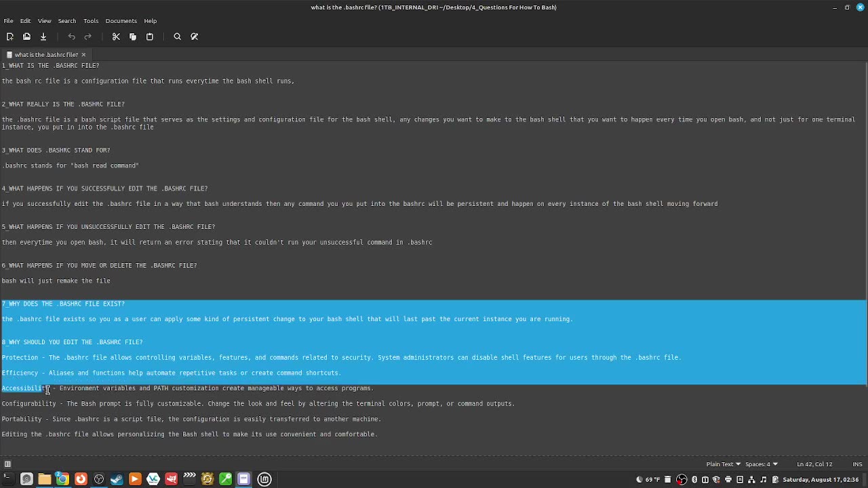Click the Bluetooth tray icon
Screen dimensions: 868x488
click(694, 480)
